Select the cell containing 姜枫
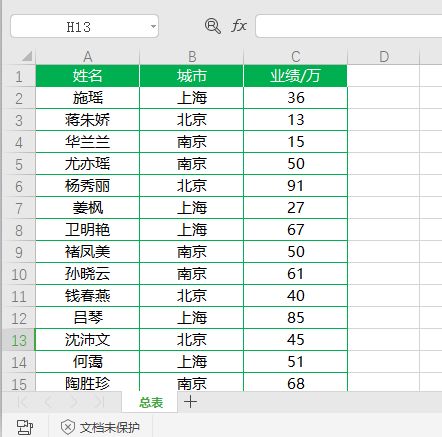 point(88,208)
